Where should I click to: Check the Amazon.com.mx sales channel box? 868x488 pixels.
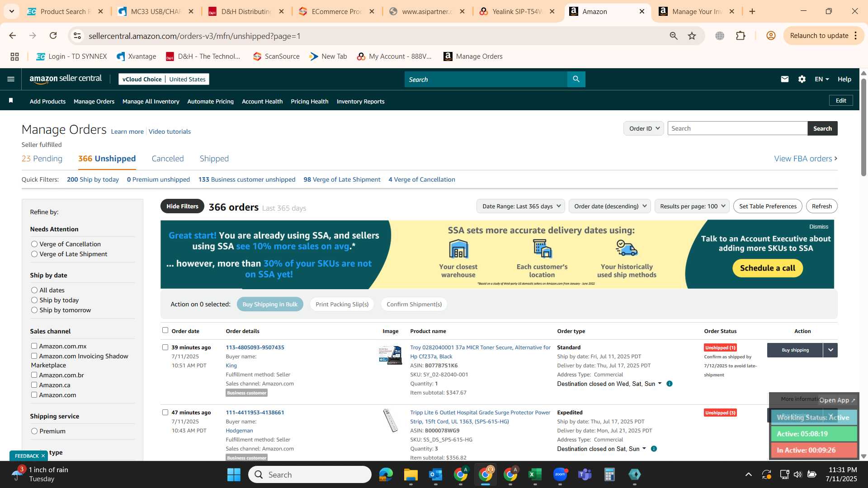34,346
